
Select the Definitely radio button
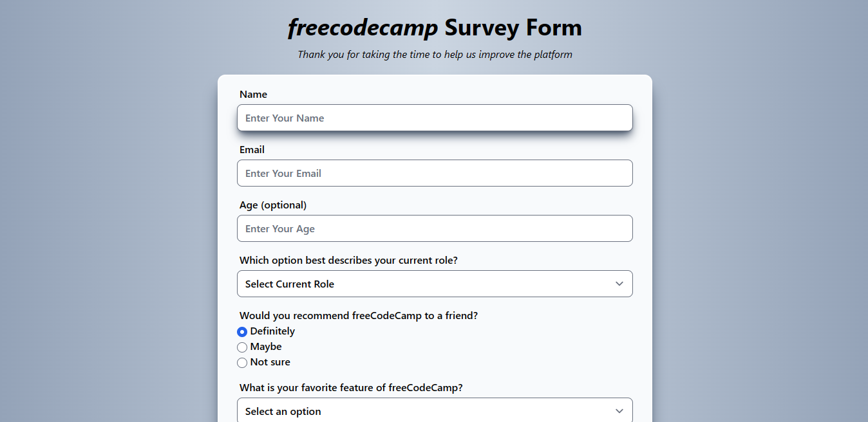pyautogui.click(x=242, y=331)
